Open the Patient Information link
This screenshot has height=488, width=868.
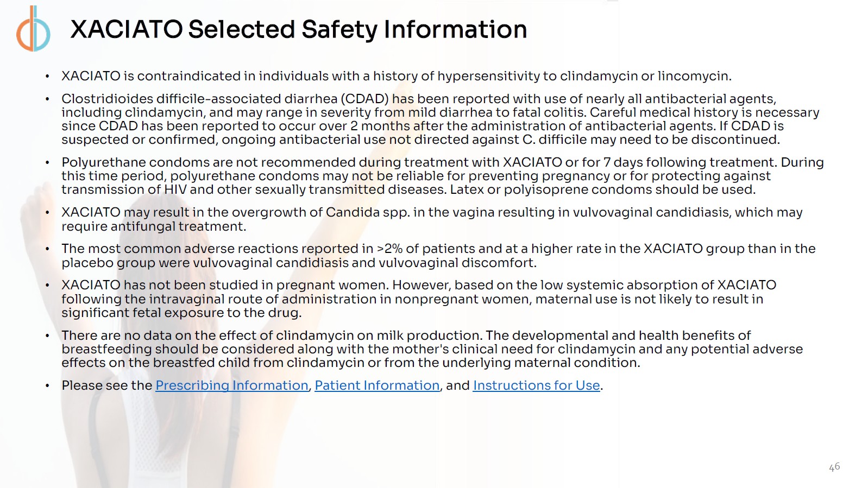pos(377,385)
